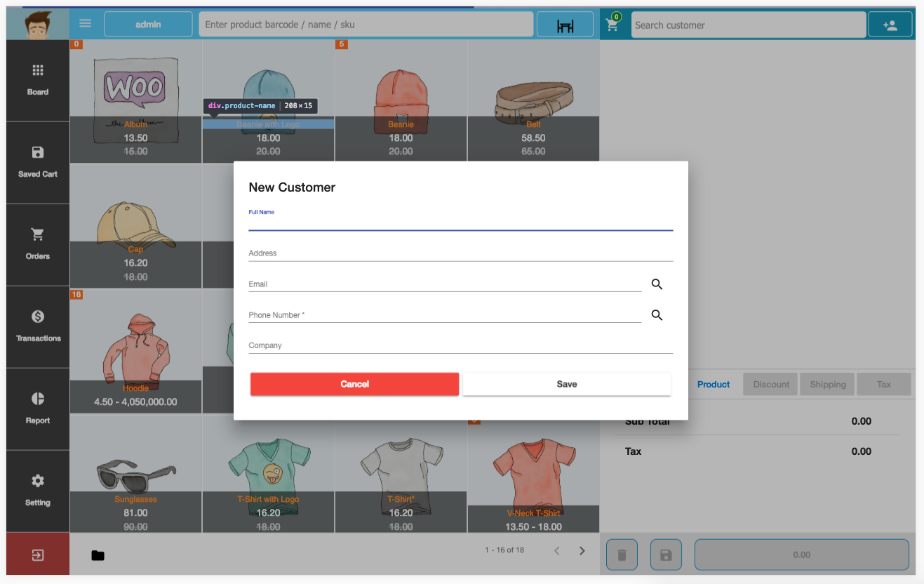
Task: Go to next page of products
Action: pyautogui.click(x=582, y=551)
